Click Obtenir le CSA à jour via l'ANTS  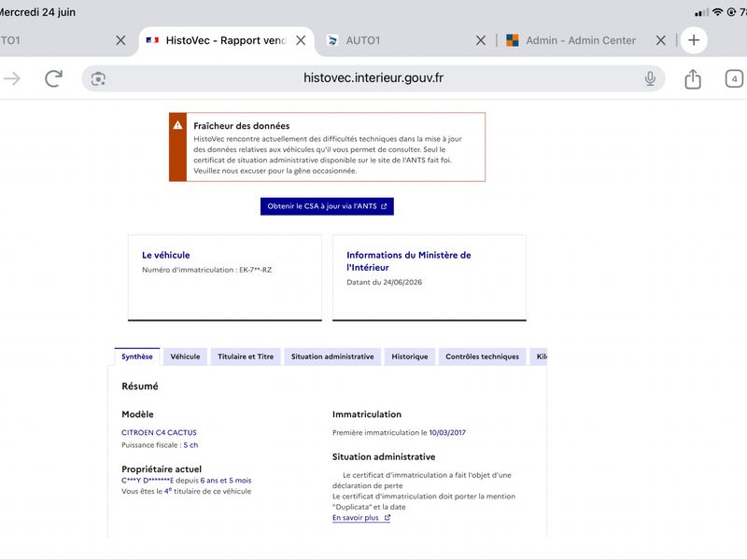pos(327,206)
